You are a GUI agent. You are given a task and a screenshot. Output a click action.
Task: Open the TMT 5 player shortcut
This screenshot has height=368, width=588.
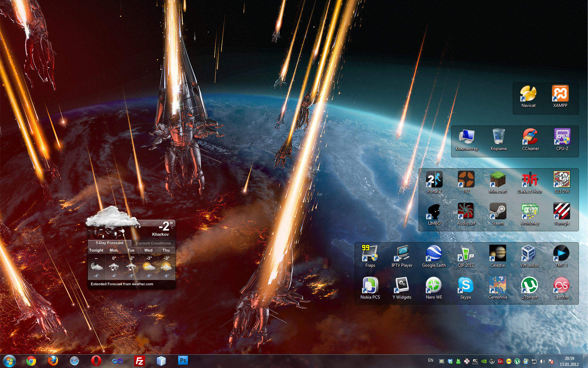pyautogui.click(x=561, y=256)
